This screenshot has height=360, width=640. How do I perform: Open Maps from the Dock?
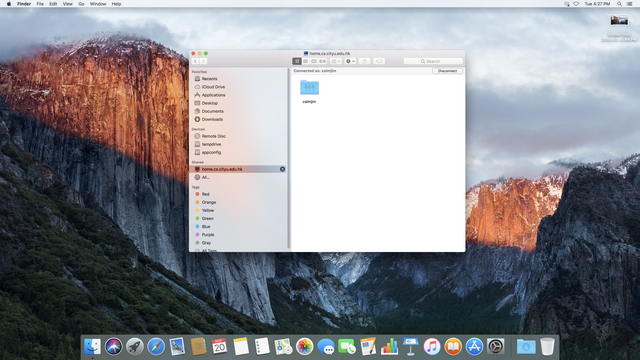(x=283, y=347)
